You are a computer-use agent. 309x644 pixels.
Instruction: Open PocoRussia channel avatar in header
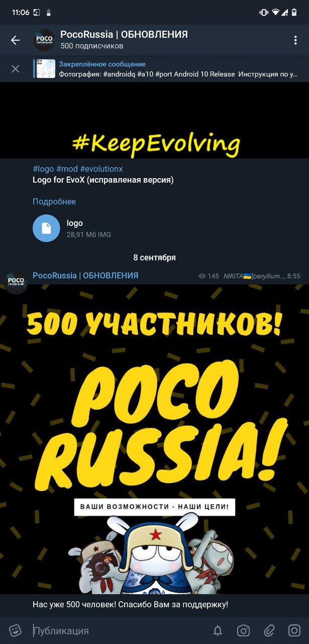44,40
